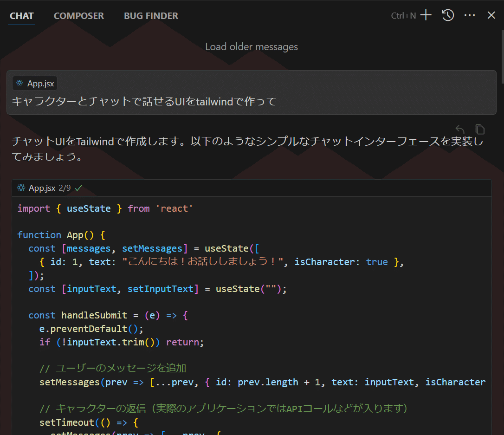Click the green applied checkmark icon
Screen dimensions: 504x435
78,188
